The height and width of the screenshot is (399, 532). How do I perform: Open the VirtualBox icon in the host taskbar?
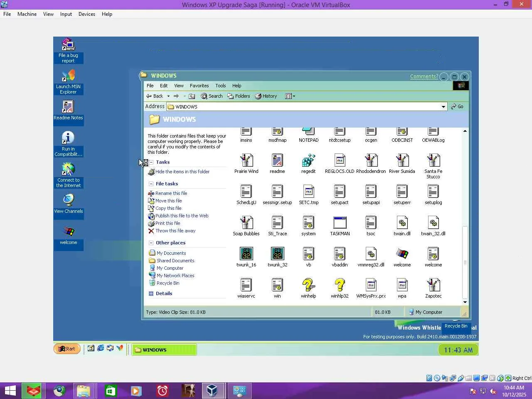212,391
